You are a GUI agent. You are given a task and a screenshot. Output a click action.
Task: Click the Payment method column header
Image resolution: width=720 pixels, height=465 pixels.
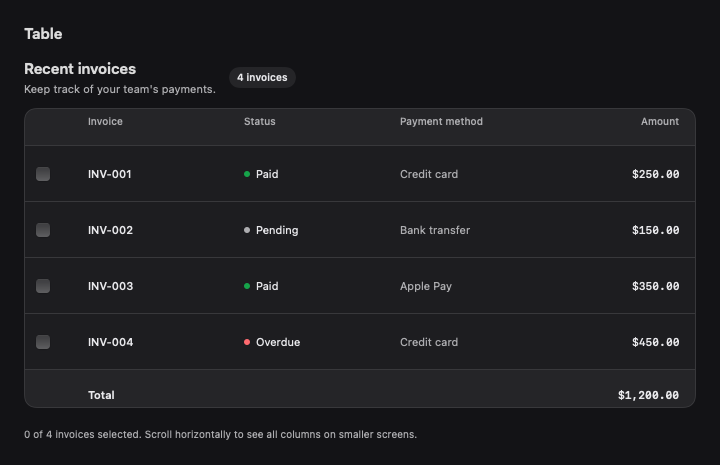point(441,122)
